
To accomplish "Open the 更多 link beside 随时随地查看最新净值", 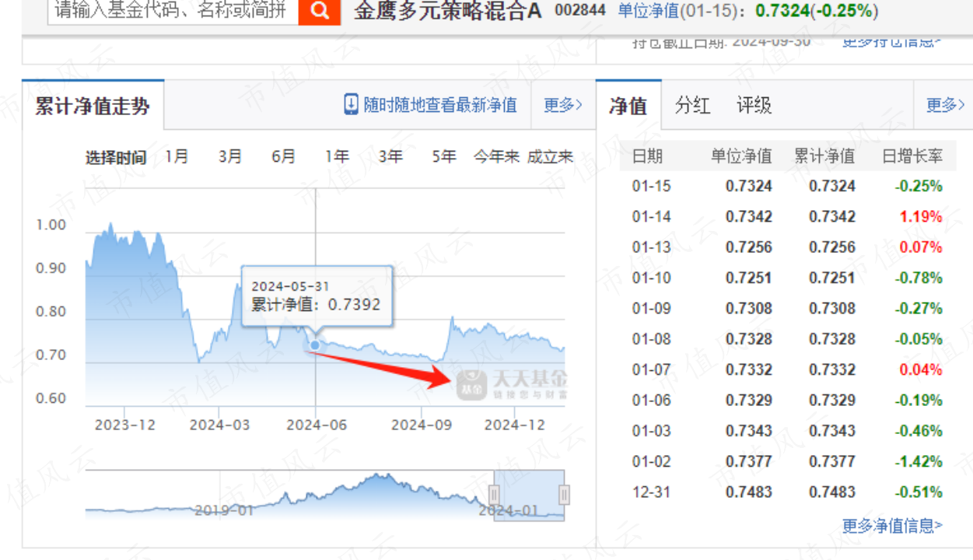I will coord(563,105).
